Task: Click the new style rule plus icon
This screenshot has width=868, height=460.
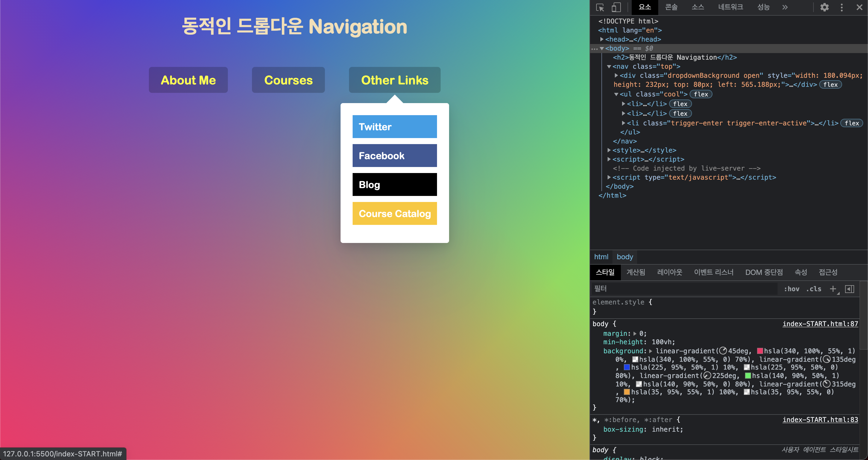Action: click(x=833, y=289)
